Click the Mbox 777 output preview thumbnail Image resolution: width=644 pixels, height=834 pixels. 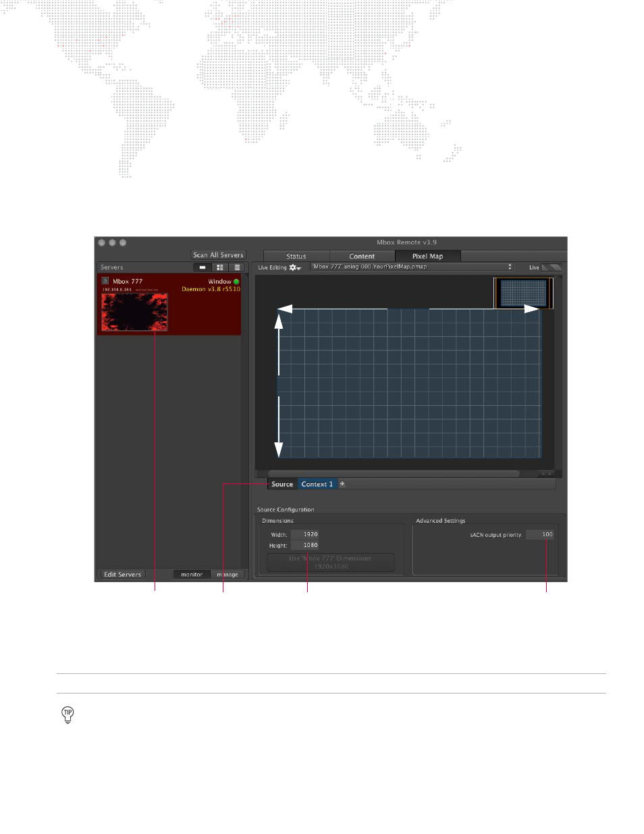[x=134, y=312]
